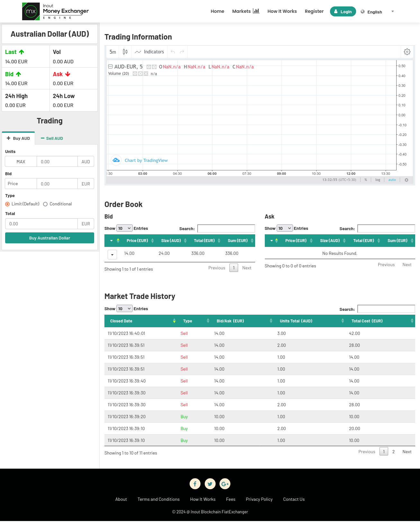Open the Markets menu item

click(x=241, y=11)
